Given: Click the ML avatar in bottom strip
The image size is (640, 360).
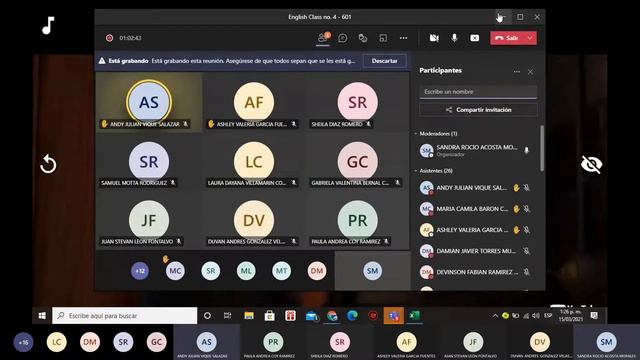Looking at the screenshot, I should (246, 271).
